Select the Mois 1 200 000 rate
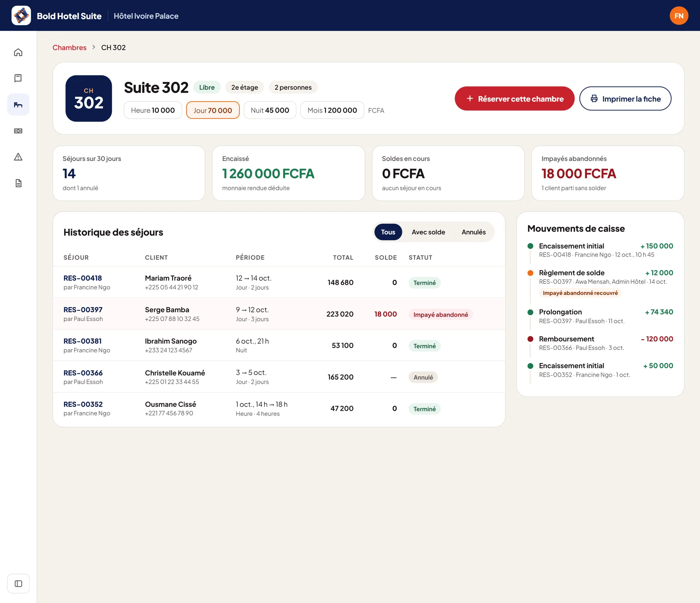 [x=332, y=110]
